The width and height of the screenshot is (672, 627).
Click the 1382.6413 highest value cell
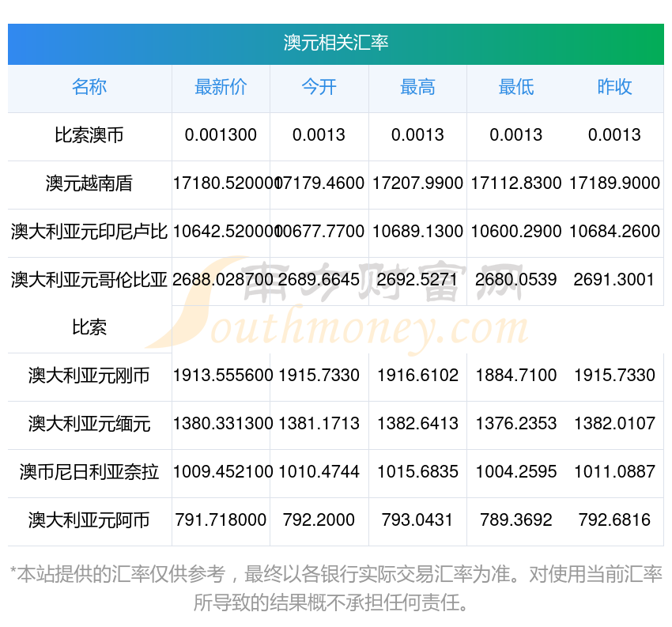pos(417,424)
